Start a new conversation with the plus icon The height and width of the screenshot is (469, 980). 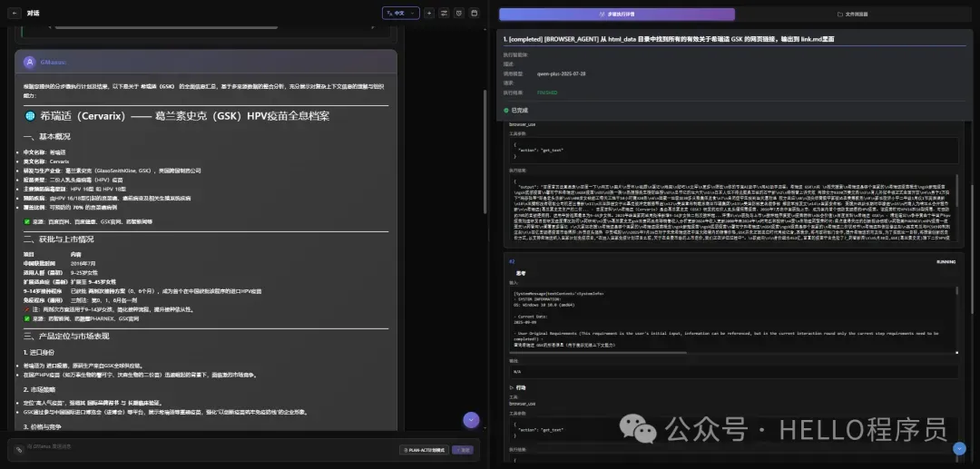(x=428, y=13)
